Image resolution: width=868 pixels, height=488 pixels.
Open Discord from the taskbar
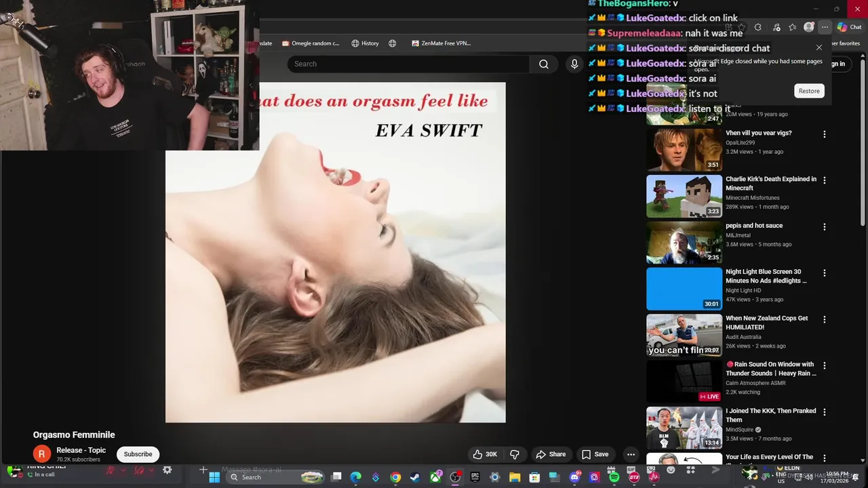point(574,477)
